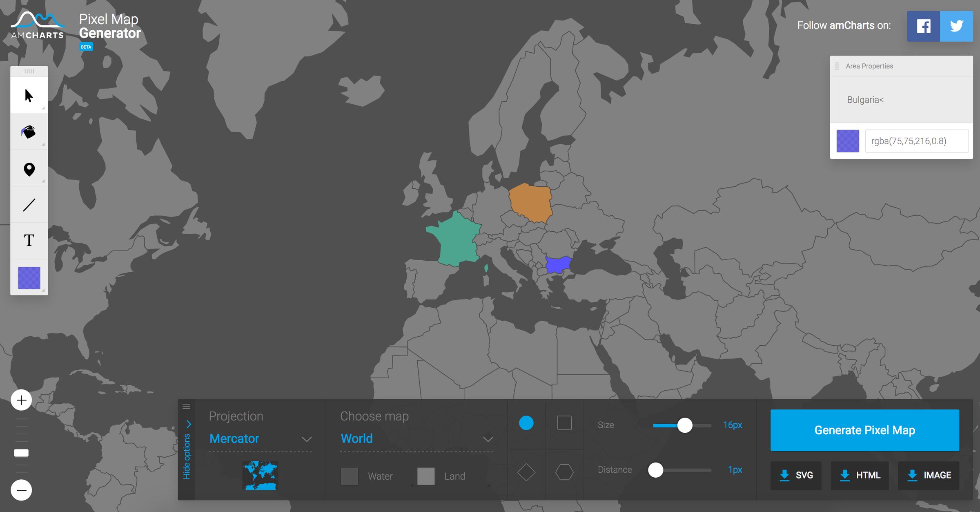The height and width of the screenshot is (512, 980).
Task: Download the map as SVG
Action: click(x=795, y=476)
